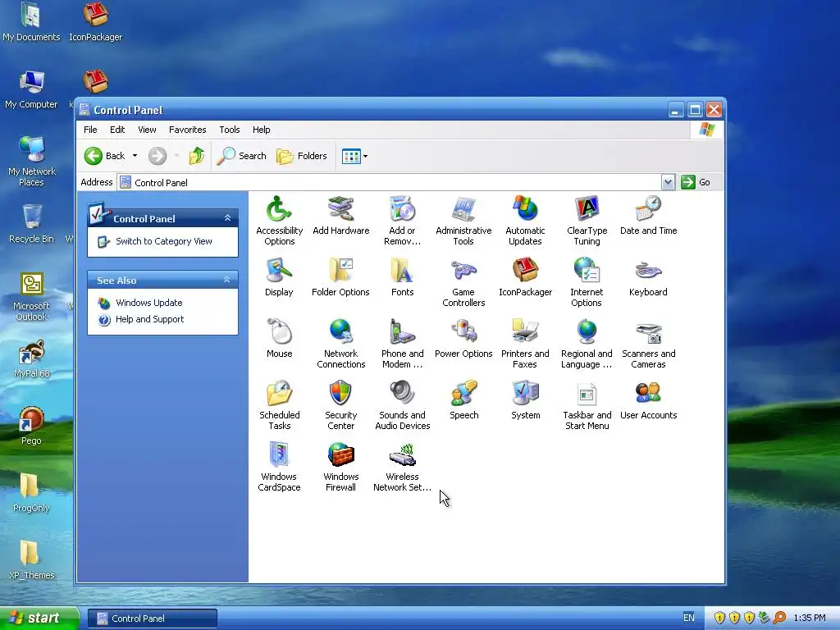Click the Back toolbar button
This screenshot has width=840, height=630.
click(x=105, y=156)
